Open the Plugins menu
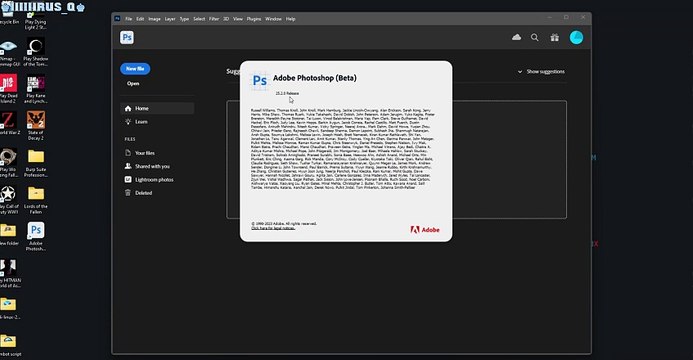The image size is (693, 360). [254, 19]
